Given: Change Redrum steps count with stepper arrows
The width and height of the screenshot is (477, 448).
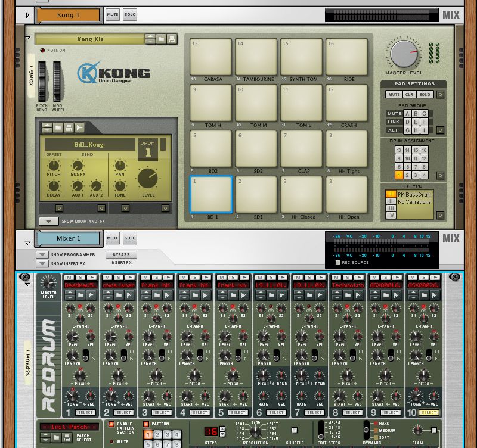Looking at the screenshot, I should (222, 431).
